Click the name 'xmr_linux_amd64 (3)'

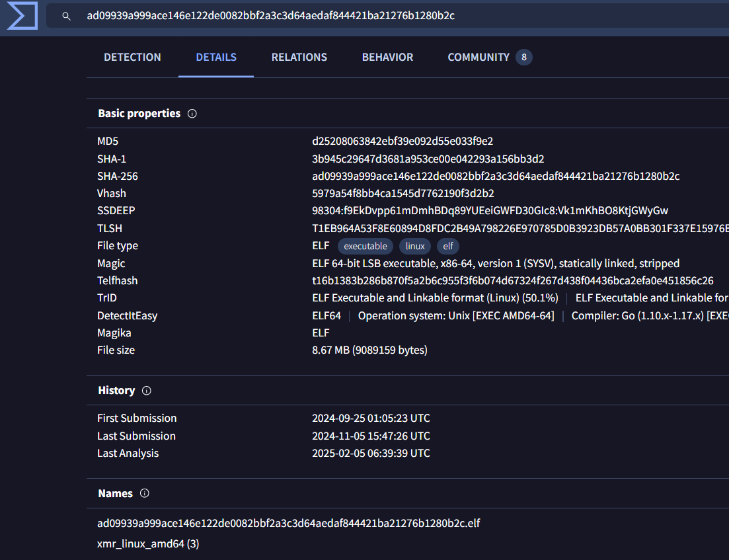148,543
